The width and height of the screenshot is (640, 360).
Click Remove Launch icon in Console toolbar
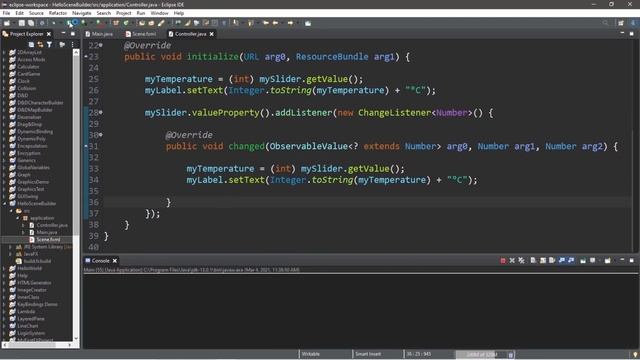512,260
